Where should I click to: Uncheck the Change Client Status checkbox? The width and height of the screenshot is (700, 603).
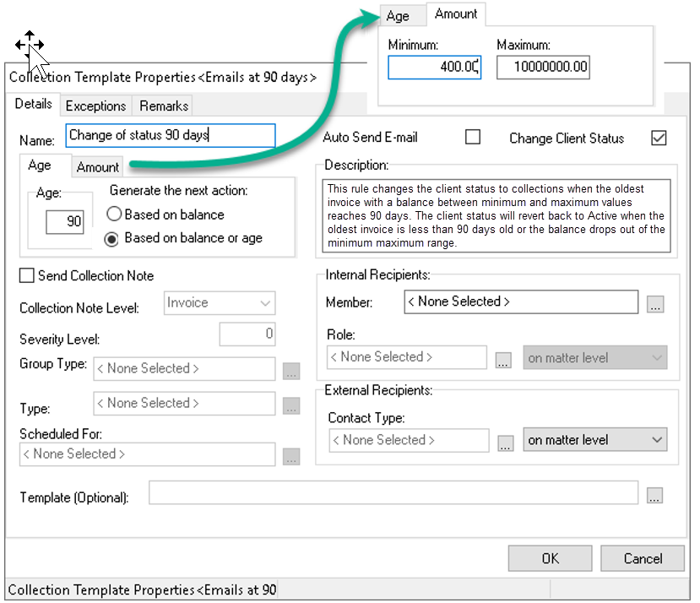659,138
